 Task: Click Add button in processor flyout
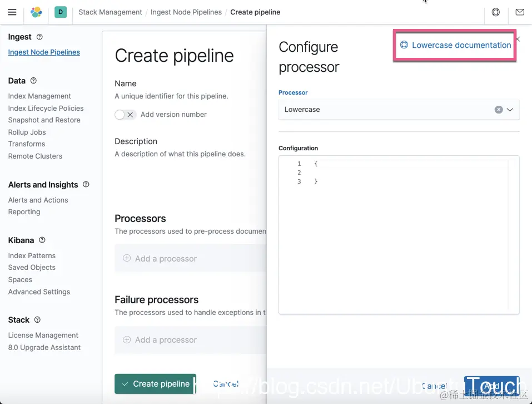click(x=491, y=386)
